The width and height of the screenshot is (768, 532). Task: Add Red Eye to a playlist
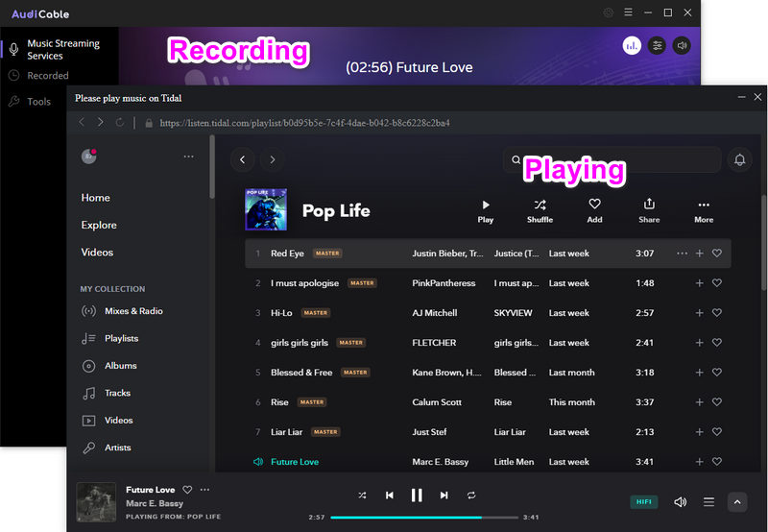point(700,254)
